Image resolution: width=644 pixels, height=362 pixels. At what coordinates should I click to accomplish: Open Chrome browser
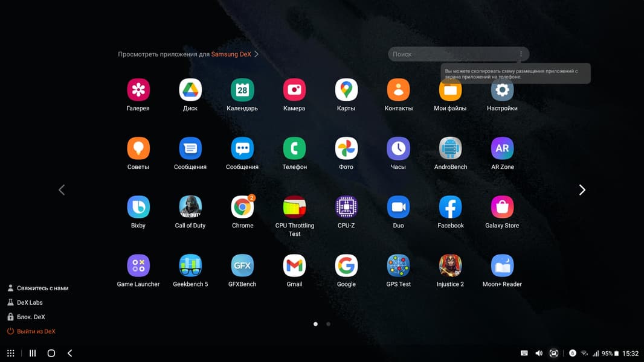point(242,207)
